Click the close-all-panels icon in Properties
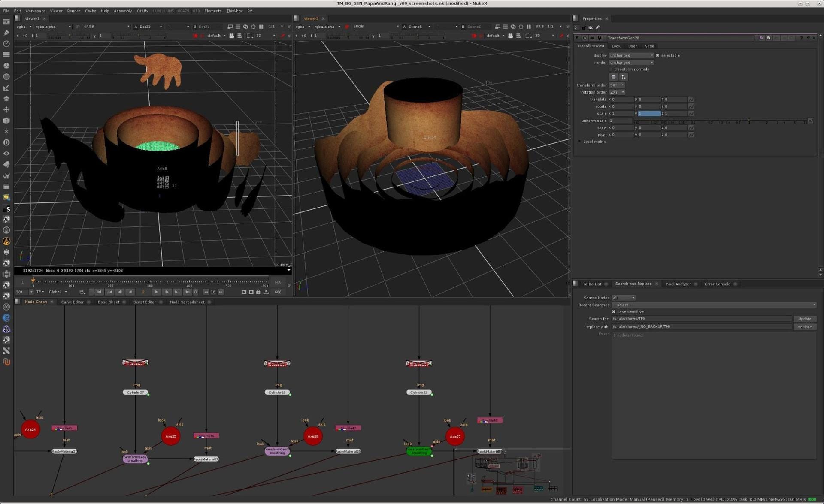 (591, 28)
